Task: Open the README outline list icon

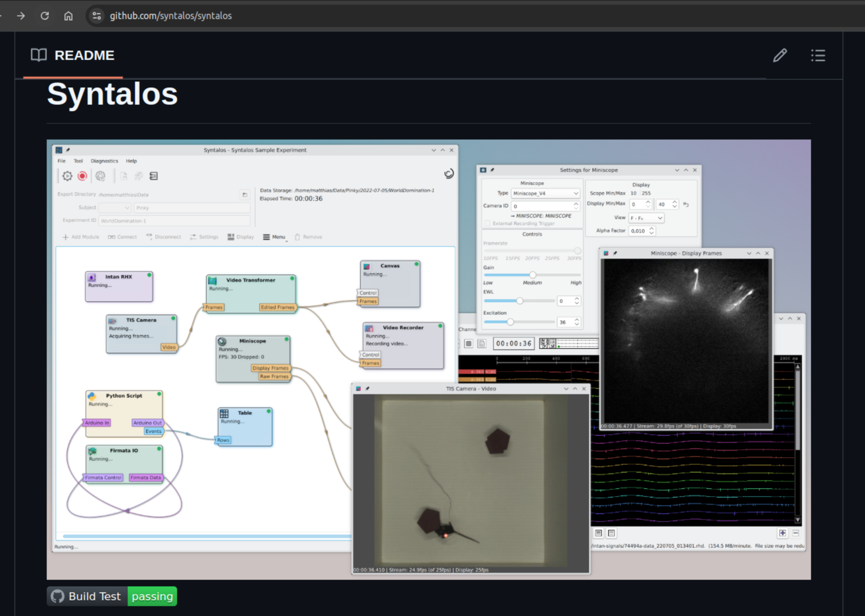Action: (818, 55)
